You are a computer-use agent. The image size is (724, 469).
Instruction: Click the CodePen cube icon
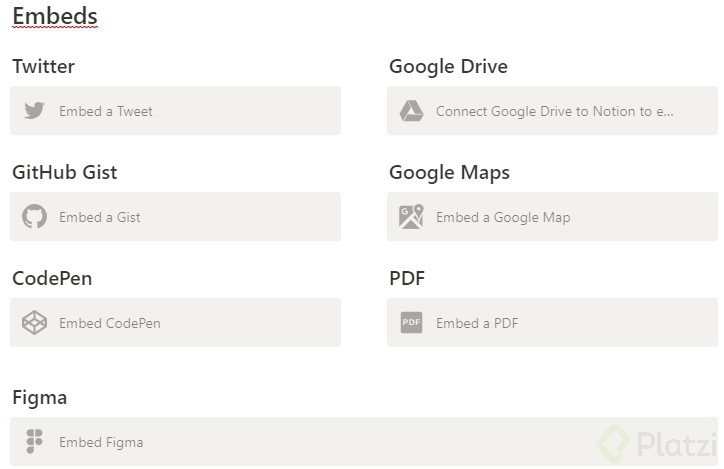pyautogui.click(x=35, y=323)
